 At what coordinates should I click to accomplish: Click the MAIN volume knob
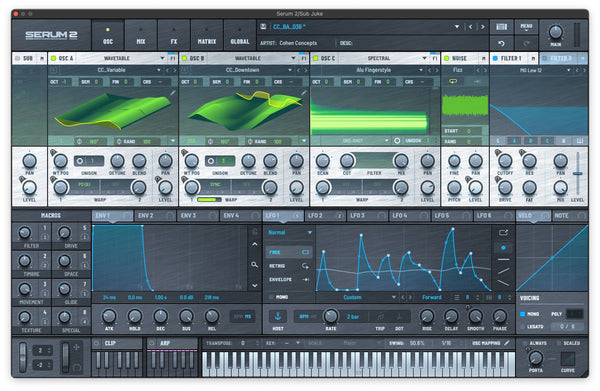tap(555, 32)
